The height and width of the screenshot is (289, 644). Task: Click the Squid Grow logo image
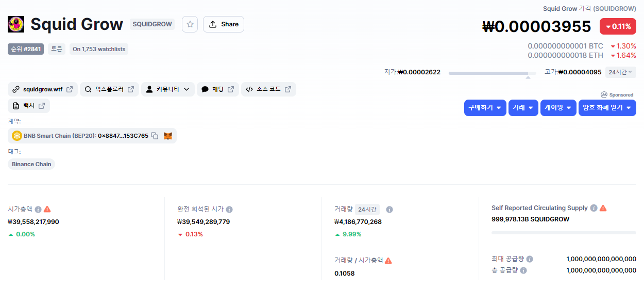point(16,24)
